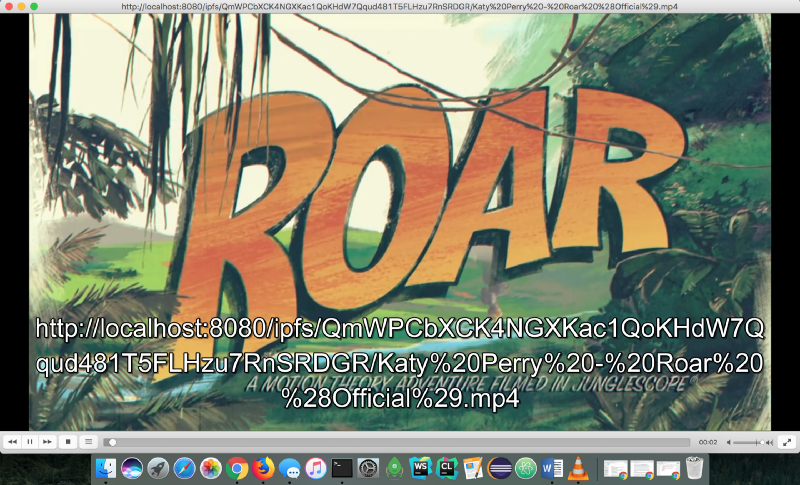The image size is (800, 485).
Task: Open Terminal from the dock
Action: [342, 468]
